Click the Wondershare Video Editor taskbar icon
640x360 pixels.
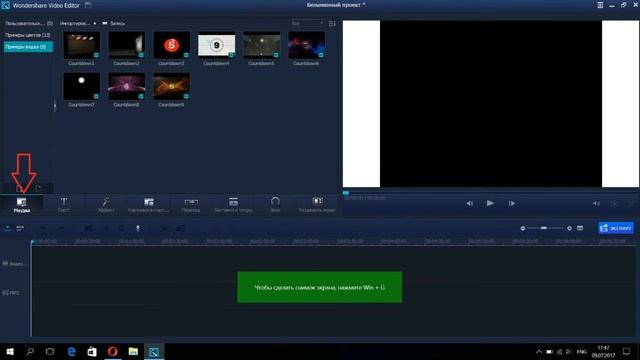[154, 351]
